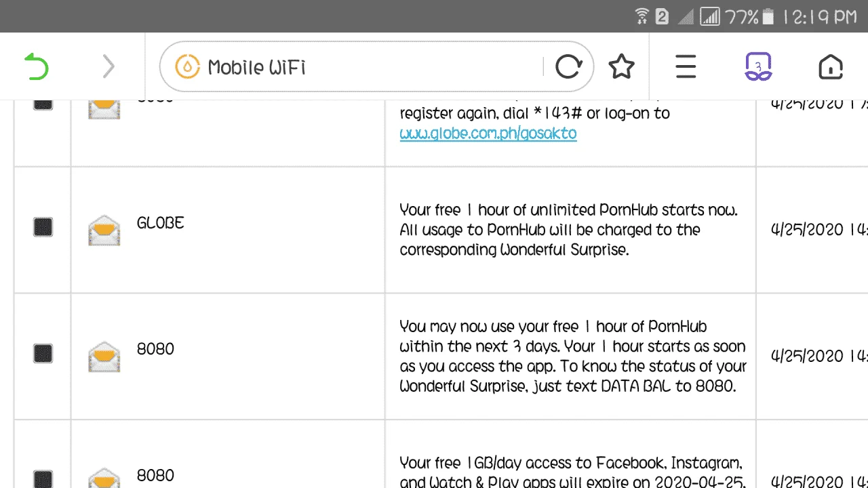This screenshot has height=488, width=868.
Task: Open envelope icon of GLOBE message
Action: (104, 230)
